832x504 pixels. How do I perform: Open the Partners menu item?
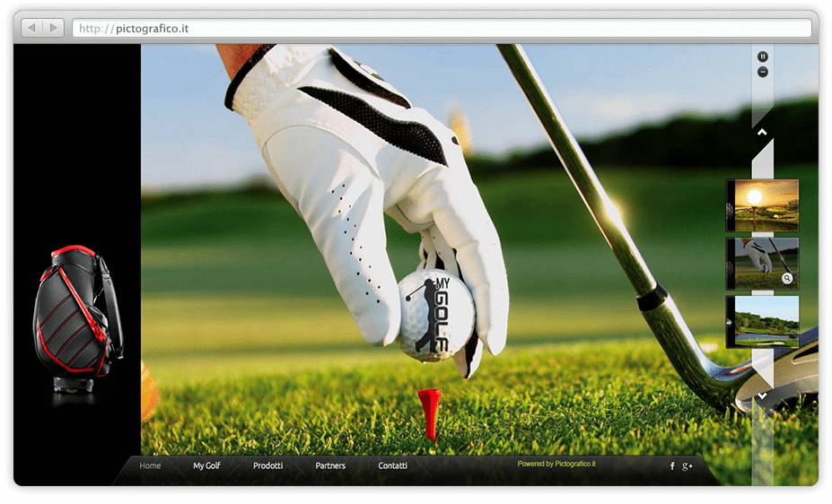click(x=330, y=465)
